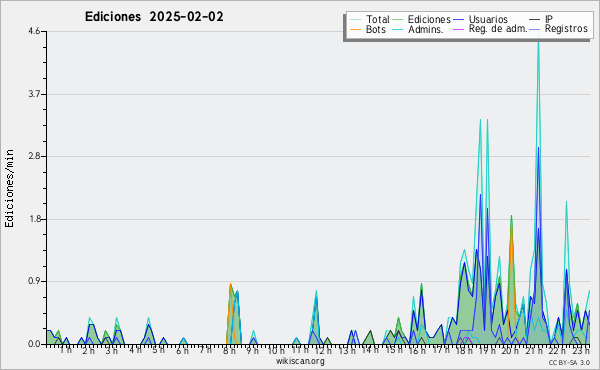
Task: Click the 11 h x-axis label
Action: click(300, 350)
